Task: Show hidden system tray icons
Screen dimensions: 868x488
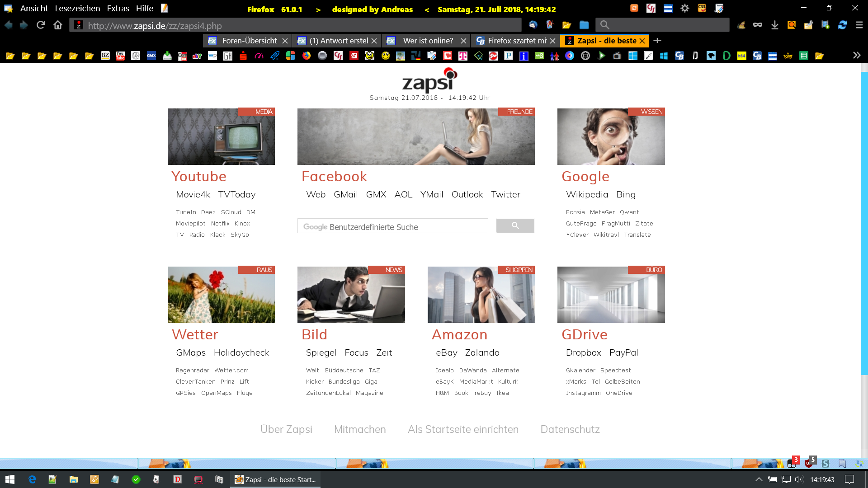Action: (x=759, y=479)
